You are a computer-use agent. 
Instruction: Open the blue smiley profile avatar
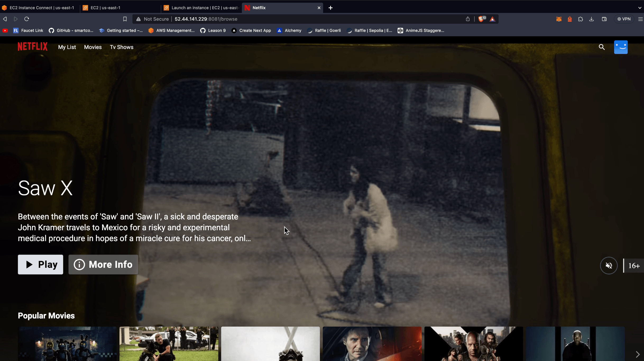[621, 47]
